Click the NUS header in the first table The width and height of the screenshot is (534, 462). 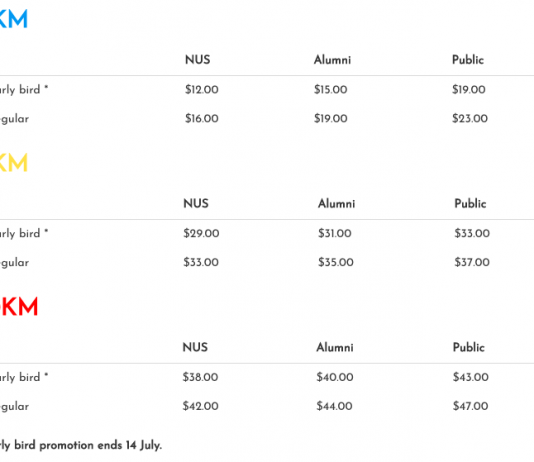coord(198,60)
